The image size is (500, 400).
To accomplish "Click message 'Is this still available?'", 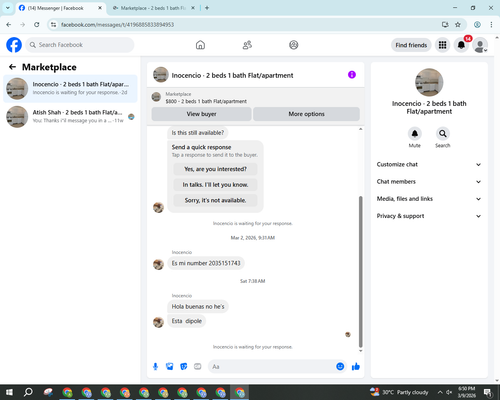I will point(198,133).
